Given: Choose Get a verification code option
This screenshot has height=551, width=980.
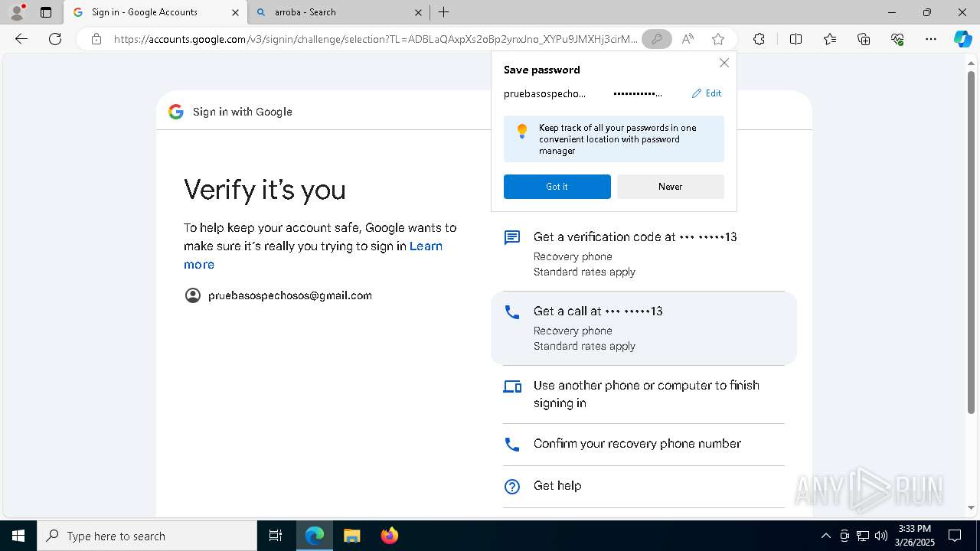Looking at the screenshot, I should [x=643, y=253].
